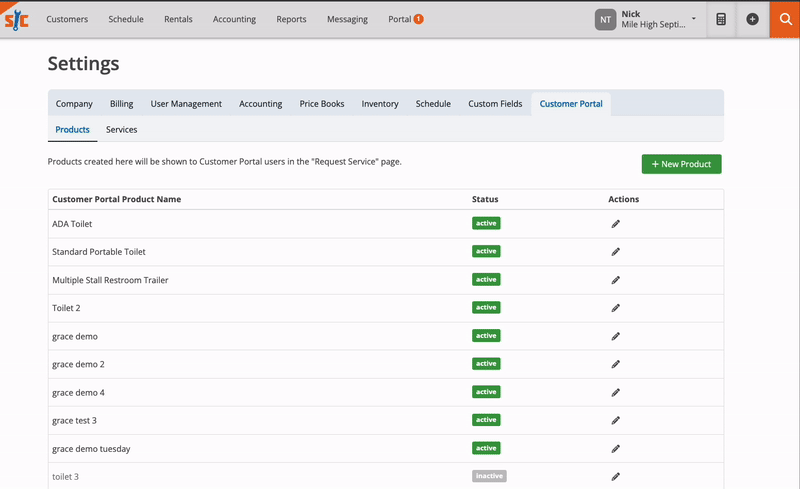Click pencil icon for grace demo row
800x489 pixels.
point(616,336)
